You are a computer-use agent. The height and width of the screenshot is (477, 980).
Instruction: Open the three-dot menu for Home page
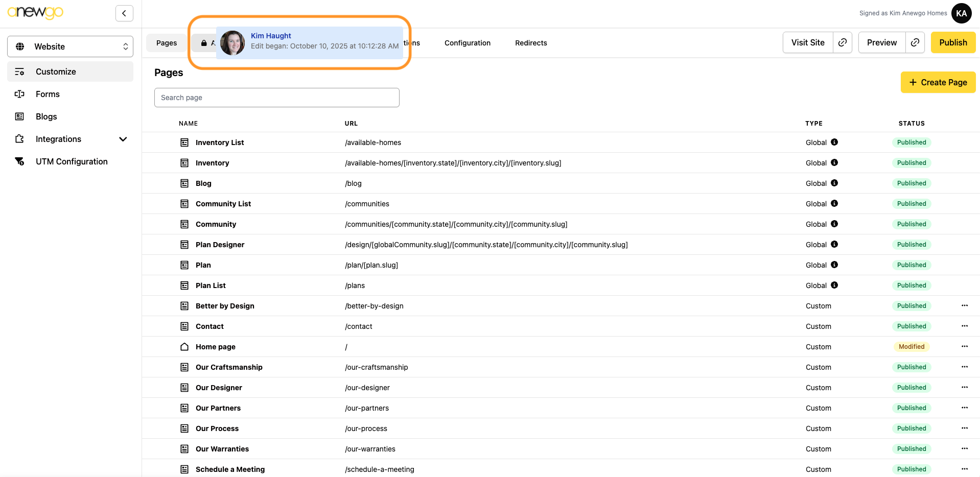pos(964,346)
